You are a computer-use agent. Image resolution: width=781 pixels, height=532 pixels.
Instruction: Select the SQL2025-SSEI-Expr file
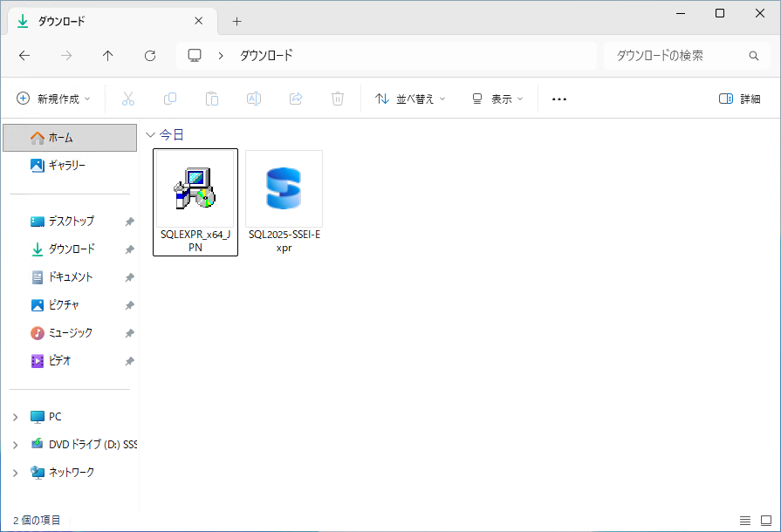point(284,202)
